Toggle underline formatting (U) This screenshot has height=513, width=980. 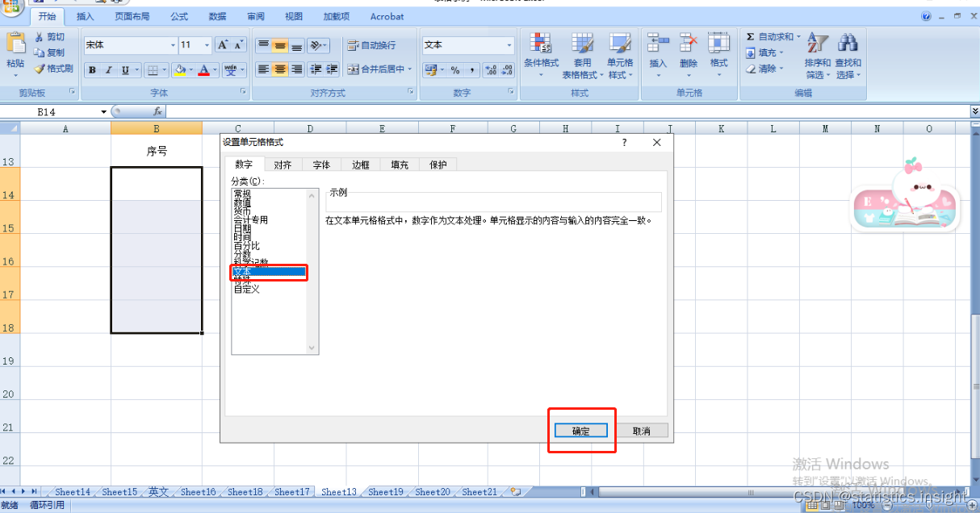click(x=125, y=70)
